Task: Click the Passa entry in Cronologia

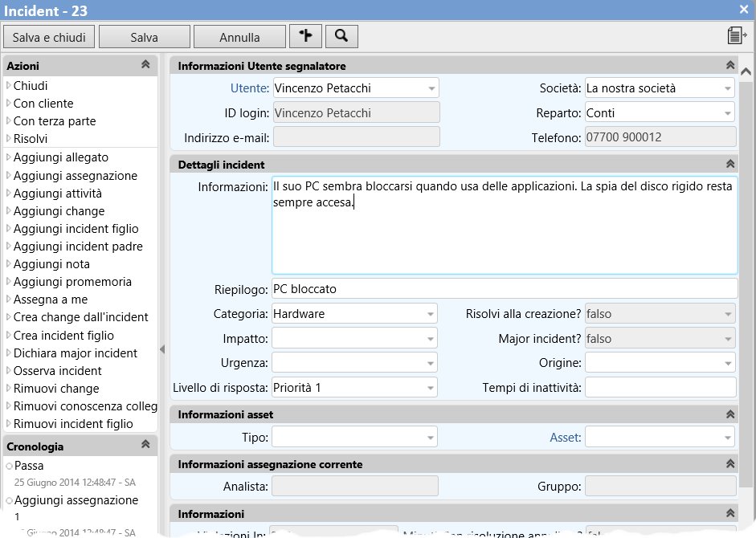Action: tap(29, 466)
